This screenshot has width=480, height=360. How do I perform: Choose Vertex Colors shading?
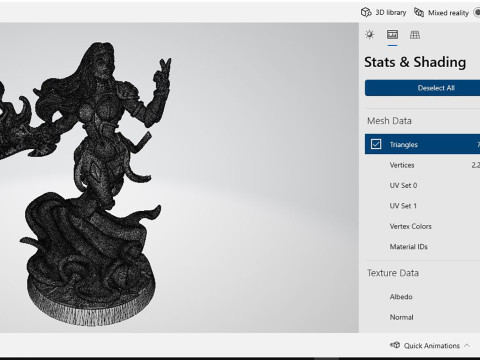[x=422, y=226]
